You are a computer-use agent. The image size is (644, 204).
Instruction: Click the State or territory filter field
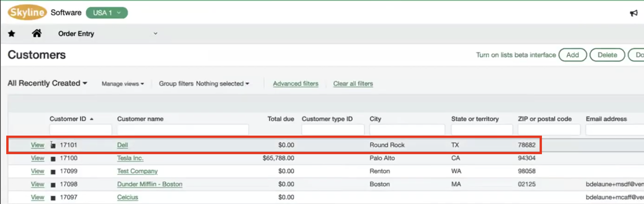[x=482, y=129]
